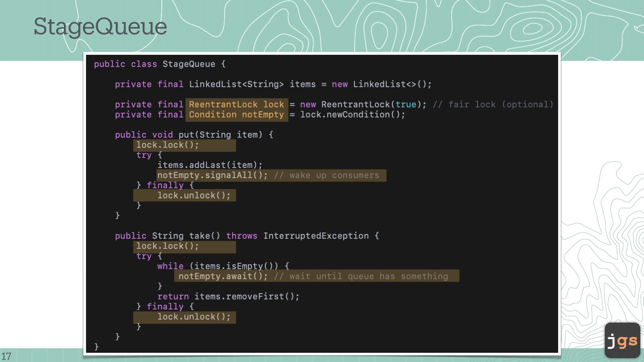Image resolution: width=644 pixels, height=362 pixels.
Task: Click the take() throws InterruptedException signature
Action: (247, 236)
